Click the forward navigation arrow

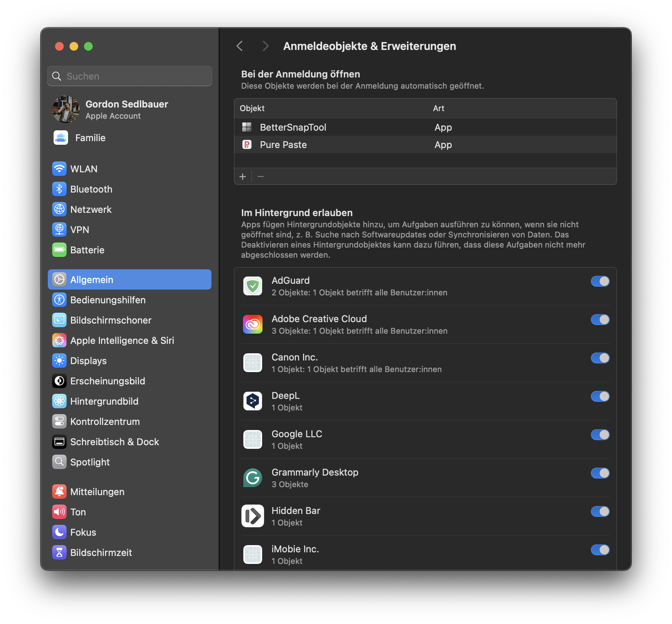[x=265, y=46]
